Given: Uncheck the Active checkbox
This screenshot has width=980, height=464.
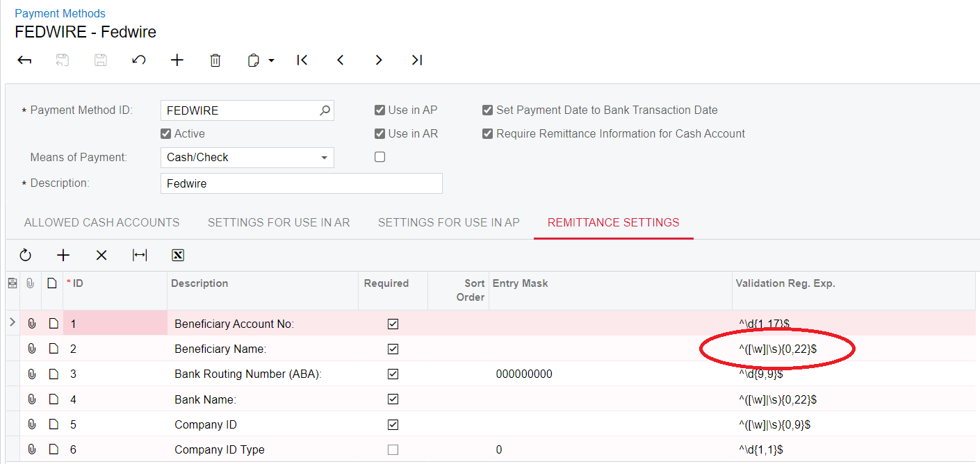Looking at the screenshot, I should (x=165, y=133).
